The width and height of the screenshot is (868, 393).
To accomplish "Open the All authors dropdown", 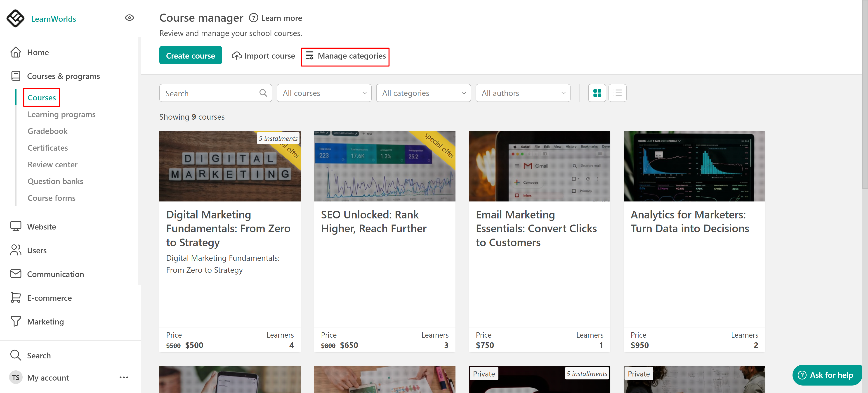I will click(523, 93).
